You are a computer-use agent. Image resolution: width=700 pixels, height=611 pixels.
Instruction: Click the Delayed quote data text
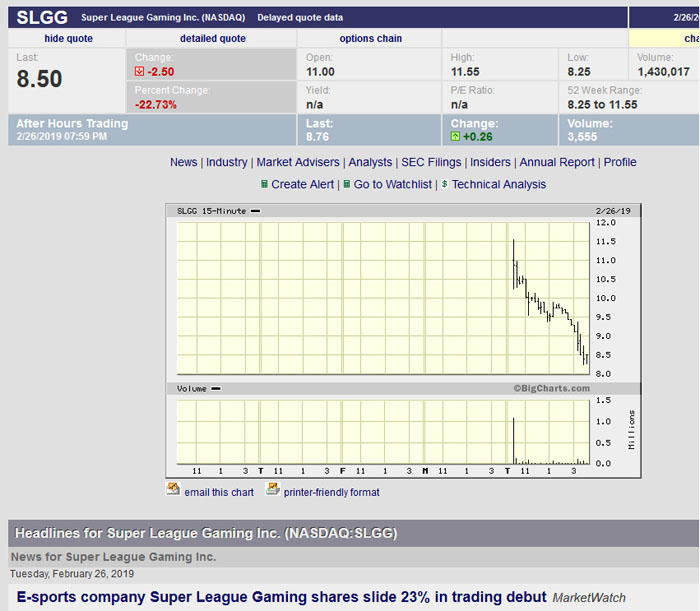coord(300,17)
